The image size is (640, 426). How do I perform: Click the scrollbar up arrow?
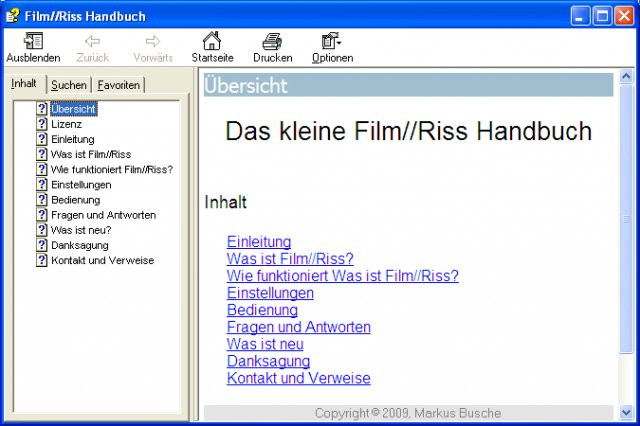(x=626, y=76)
